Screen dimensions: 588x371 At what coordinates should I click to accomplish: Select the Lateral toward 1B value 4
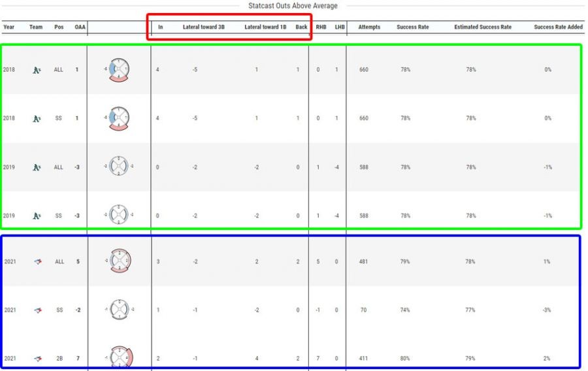coord(257,358)
